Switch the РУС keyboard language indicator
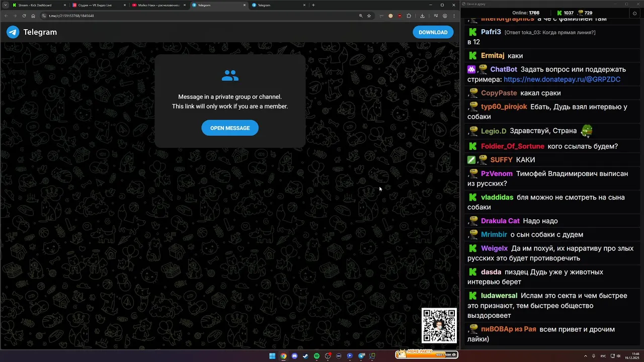This screenshot has width=644, height=362. tap(603, 356)
